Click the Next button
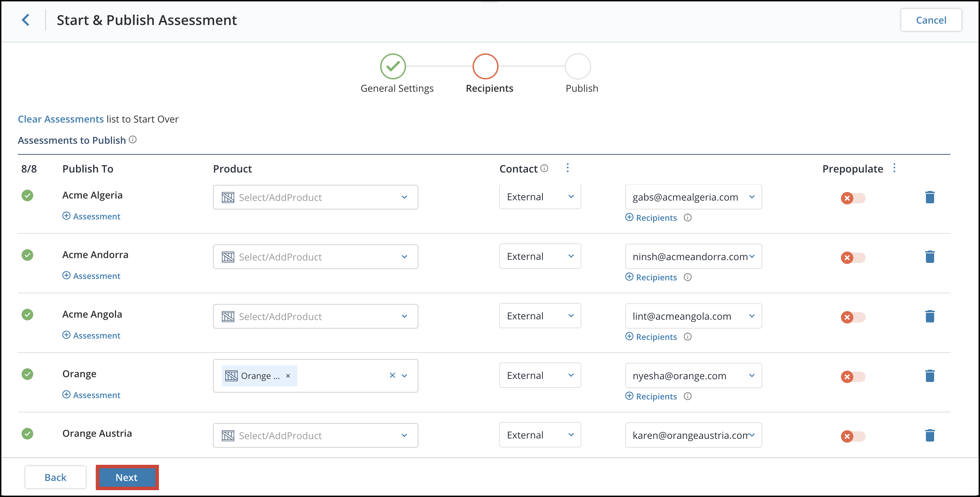This screenshot has width=980, height=497. [x=127, y=477]
